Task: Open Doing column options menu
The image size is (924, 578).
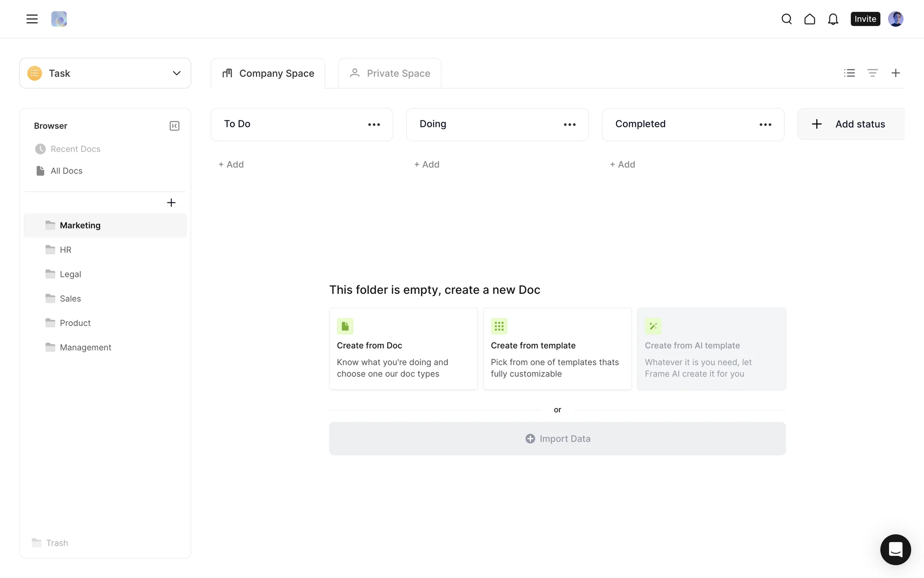Action: pyautogui.click(x=569, y=124)
